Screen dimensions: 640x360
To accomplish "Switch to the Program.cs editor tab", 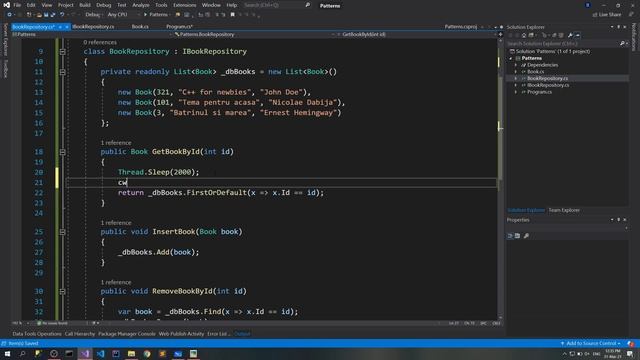I will [x=179, y=27].
